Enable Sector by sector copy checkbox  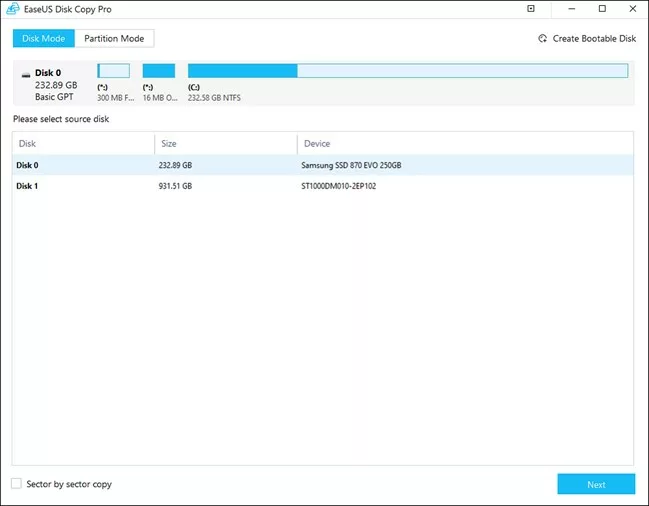(x=16, y=483)
